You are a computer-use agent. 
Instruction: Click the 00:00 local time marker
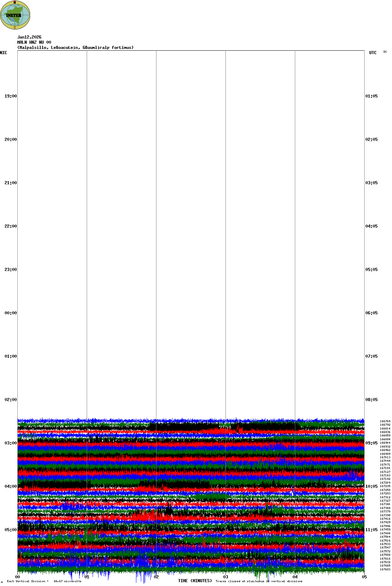[10, 313]
